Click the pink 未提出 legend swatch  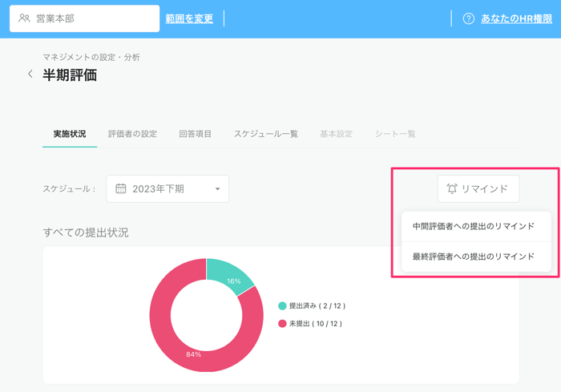coord(282,324)
